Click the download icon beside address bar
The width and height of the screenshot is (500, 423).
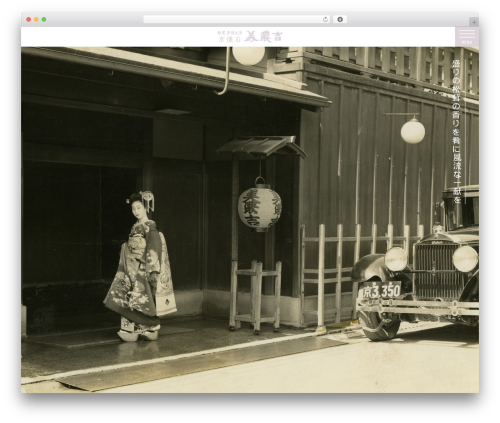click(340, 19)
